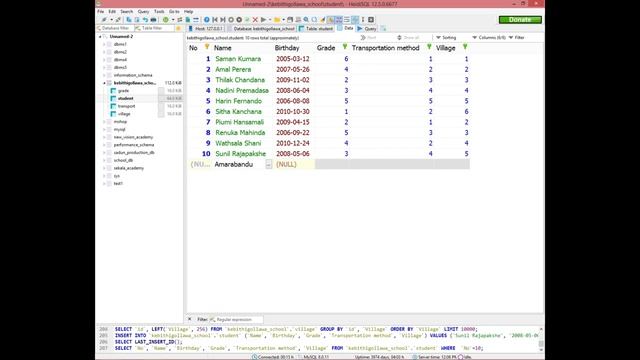
Task: Click green key icon in Transportation method header
Action: point(429,47)
